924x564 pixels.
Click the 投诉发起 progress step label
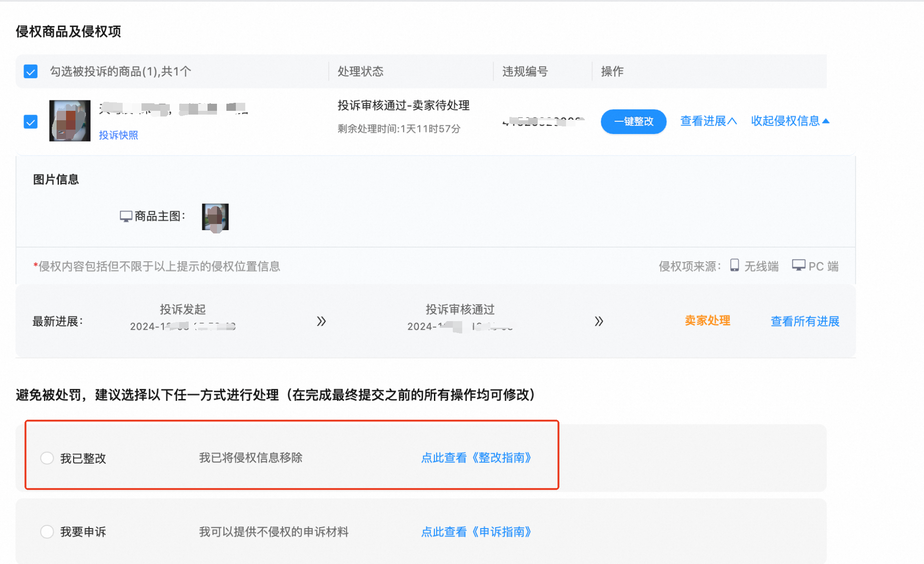(183, 309)
